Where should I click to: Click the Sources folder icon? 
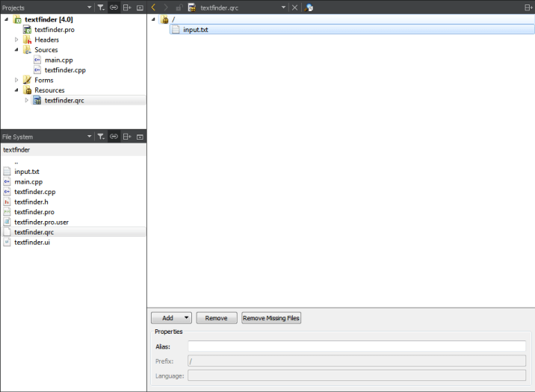[x=28, y=50]
